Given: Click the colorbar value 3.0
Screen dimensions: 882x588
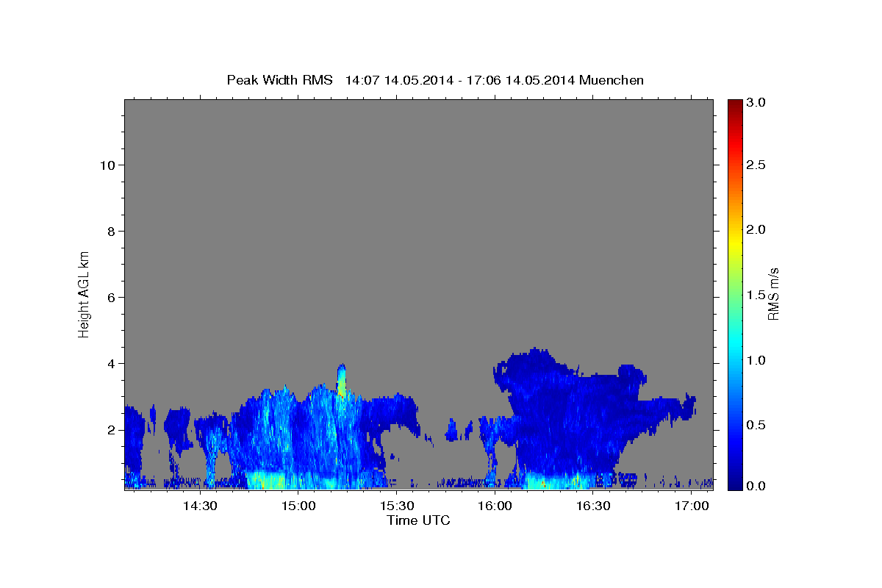Looking at the screenshot, I should 757,102.
